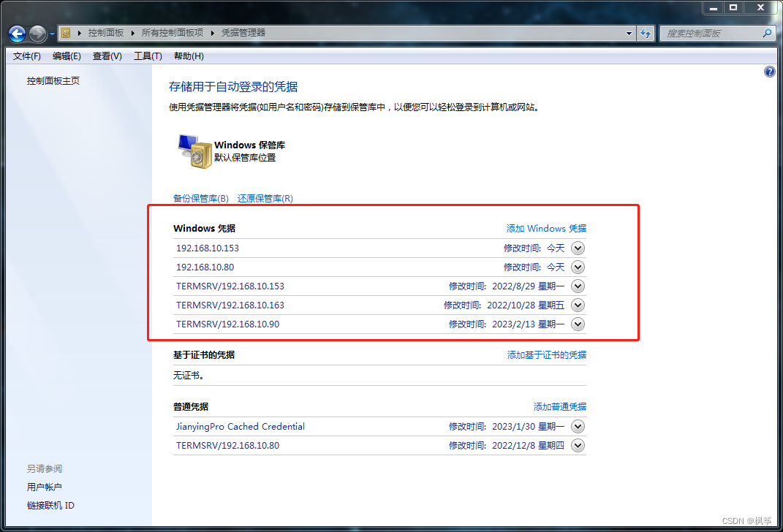Open the recent pages dropdown arrow
Image resolution: width=783 pixels, height=532 pixels.
tap(52, 34)
